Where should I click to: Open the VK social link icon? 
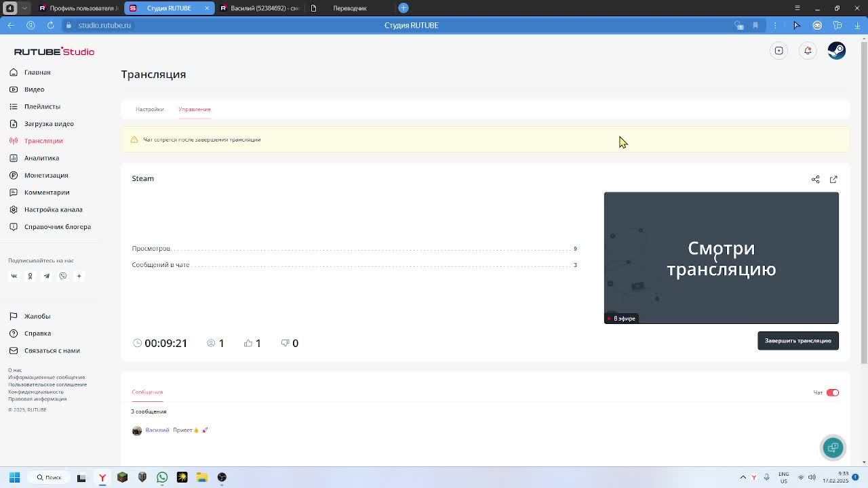(14, 276)
